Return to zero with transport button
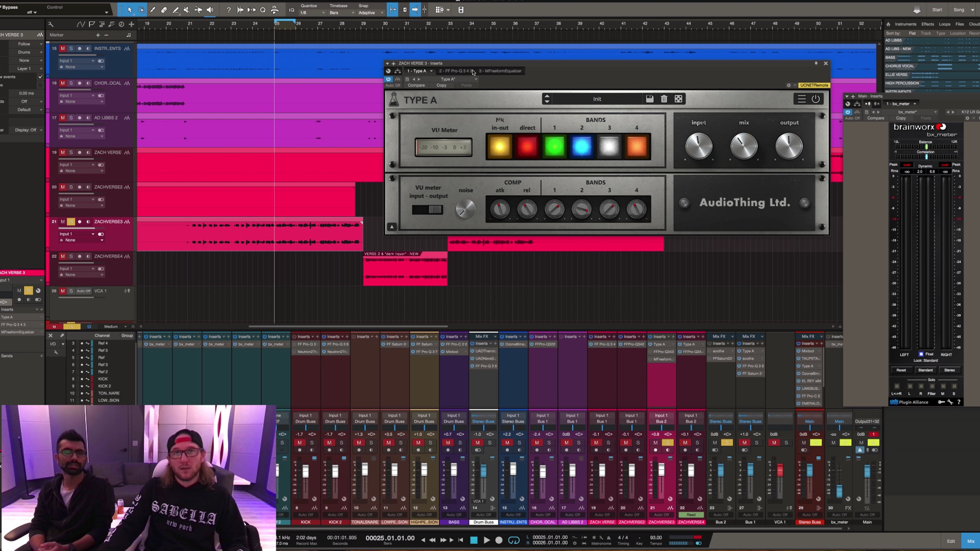Viewport: 980px width, 551px height. (x=461, y=540)
